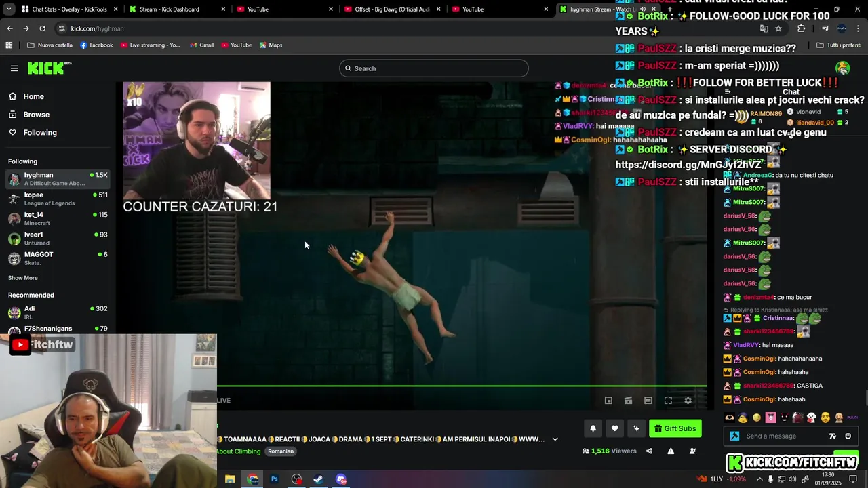Open the browser extensions puzzle icon

pos(802,28)
